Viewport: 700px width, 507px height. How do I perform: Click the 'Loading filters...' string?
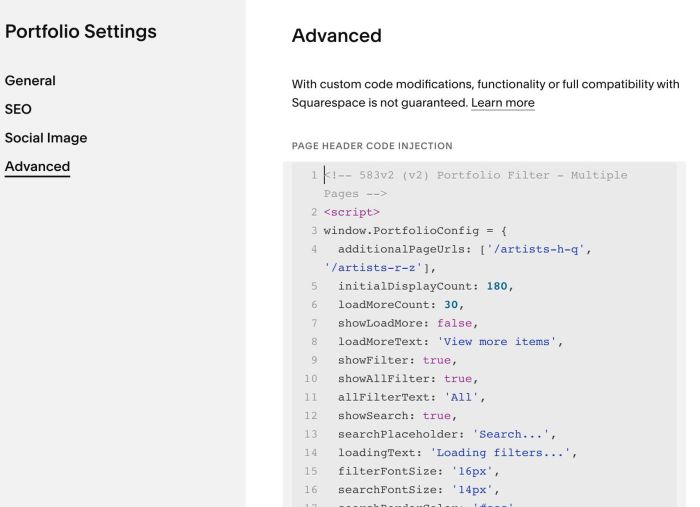pyautogui.click(x=500, y=453)
